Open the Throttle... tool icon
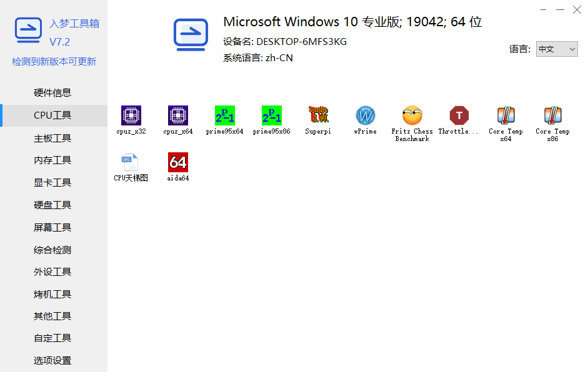 tap(459, 115)
